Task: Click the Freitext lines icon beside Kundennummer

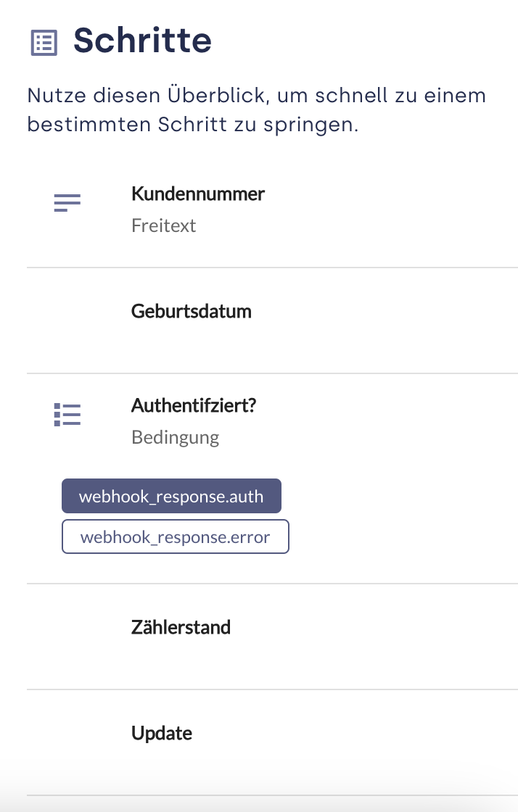Action: [x=67, y=202]
